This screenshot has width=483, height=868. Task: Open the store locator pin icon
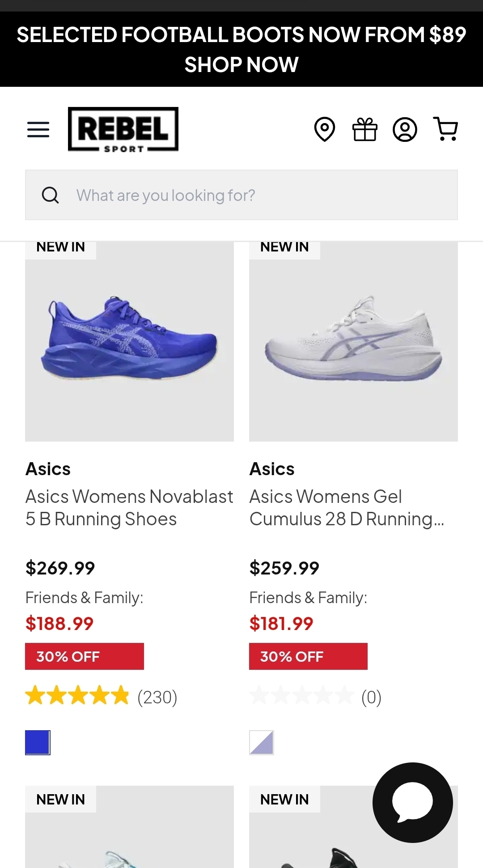(324, 129)
